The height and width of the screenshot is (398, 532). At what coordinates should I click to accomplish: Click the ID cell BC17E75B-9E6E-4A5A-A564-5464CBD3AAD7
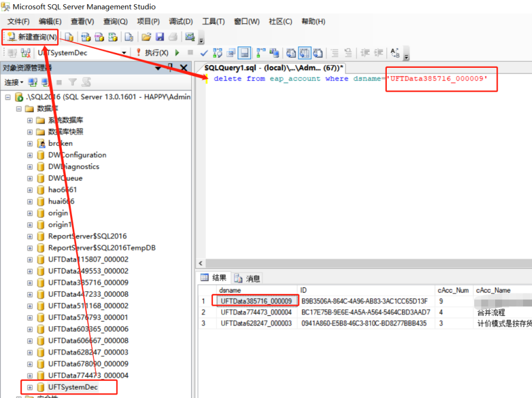[366, 312]
